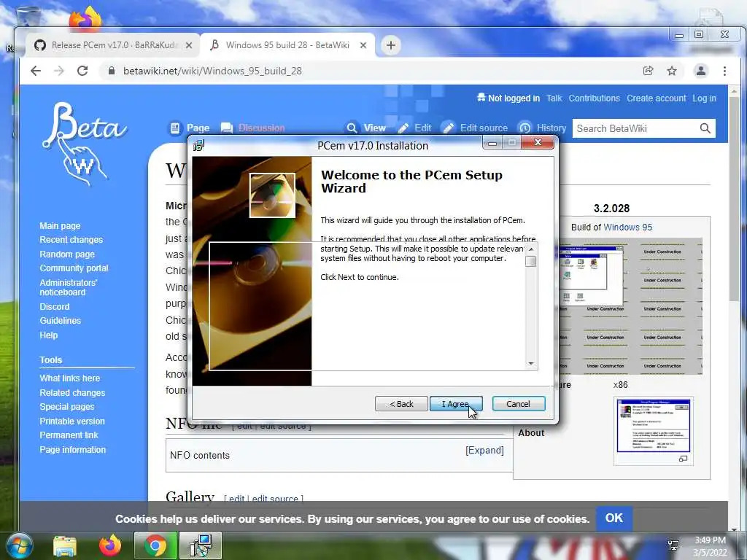Click the Chrome forward arrow

pyautogui.click(x=58, y=71)
